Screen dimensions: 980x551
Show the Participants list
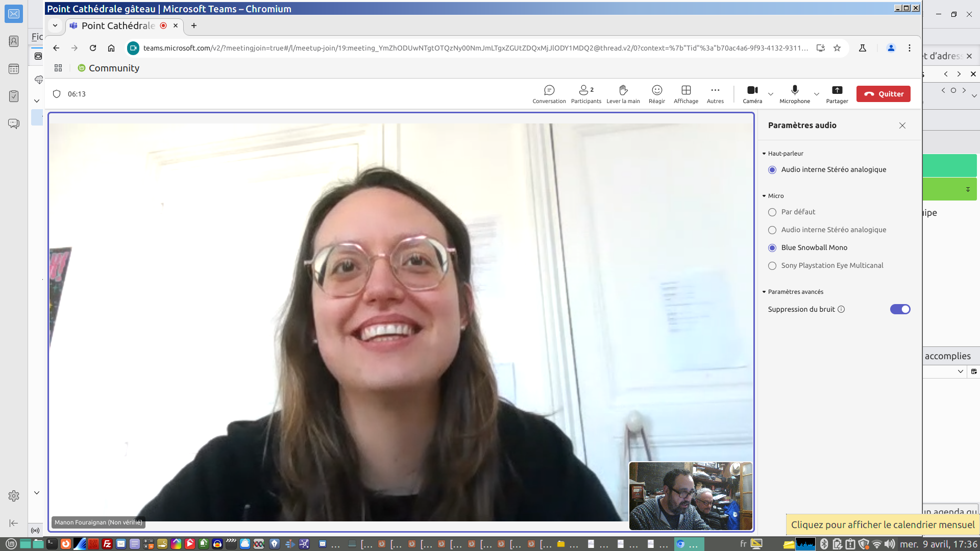click(585, 94)
